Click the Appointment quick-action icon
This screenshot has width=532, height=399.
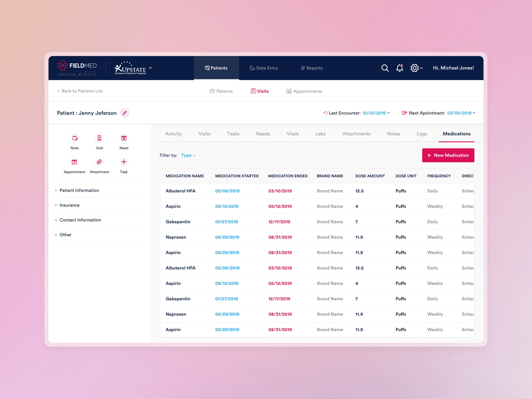tap(74, 162)
